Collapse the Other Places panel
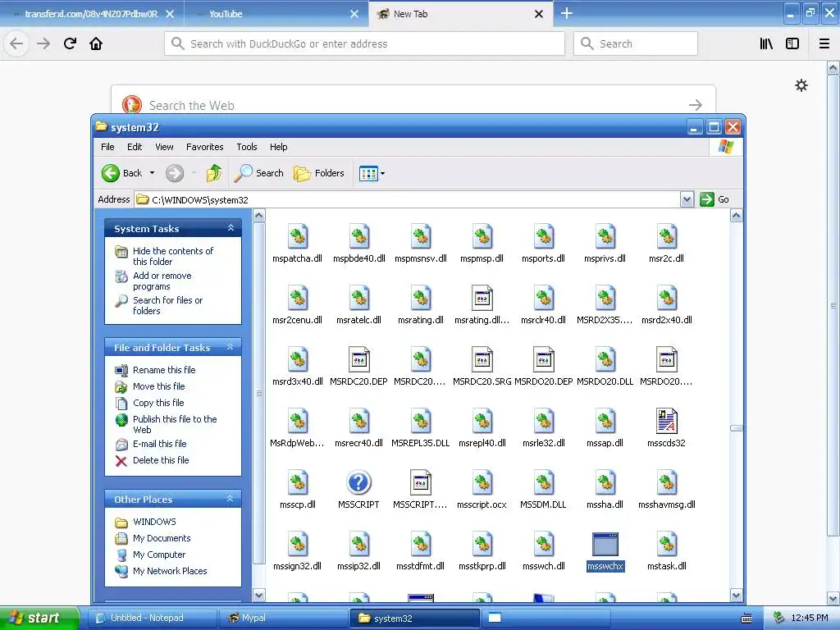 231,498
